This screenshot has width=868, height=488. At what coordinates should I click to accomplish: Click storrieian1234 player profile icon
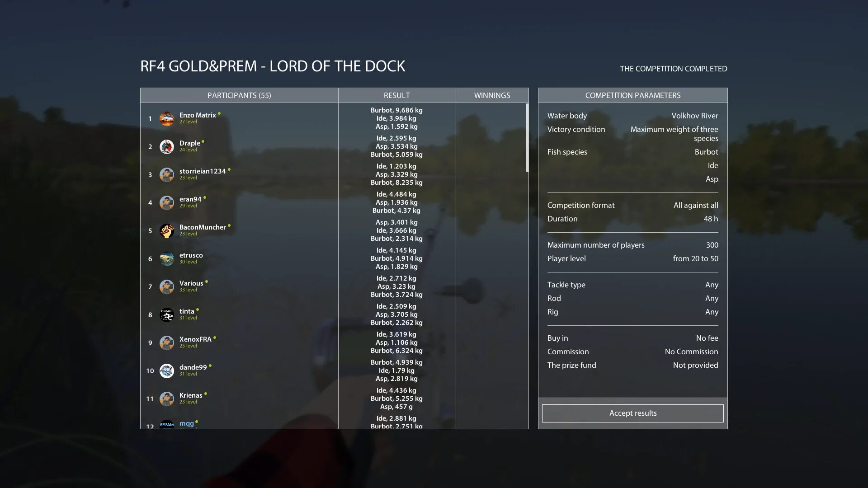167,174
